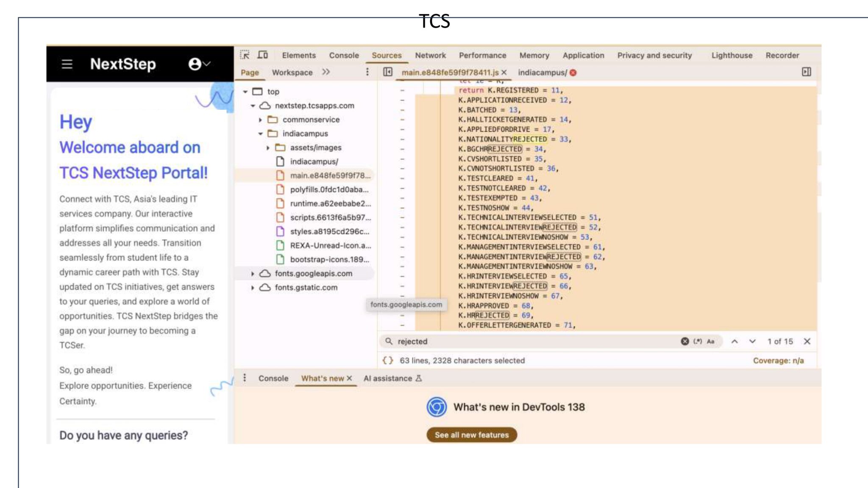
Task: Open the more options three-dot menu icon
Action: (367, 72)
